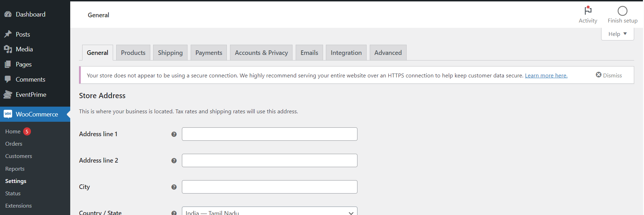Viewport: 644px width, 215px height.
Task: Click the WooCommerce logo icon
Action: pyautogui.click(x=8, y=114)
